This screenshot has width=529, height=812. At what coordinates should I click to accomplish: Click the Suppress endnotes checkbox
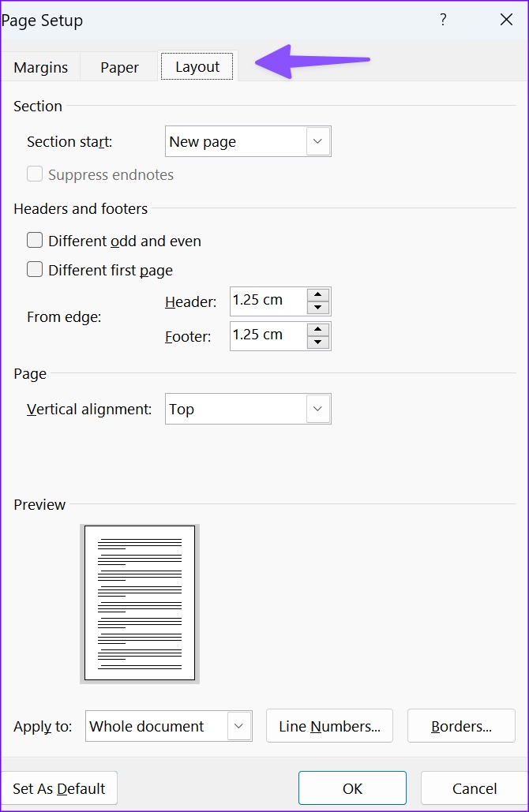click(x=34, y=174)
